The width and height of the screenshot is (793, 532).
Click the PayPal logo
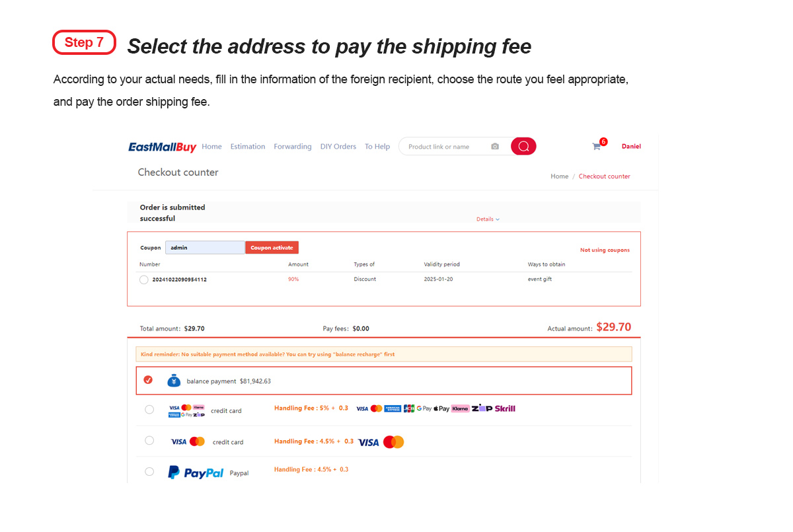pos(196,473)
